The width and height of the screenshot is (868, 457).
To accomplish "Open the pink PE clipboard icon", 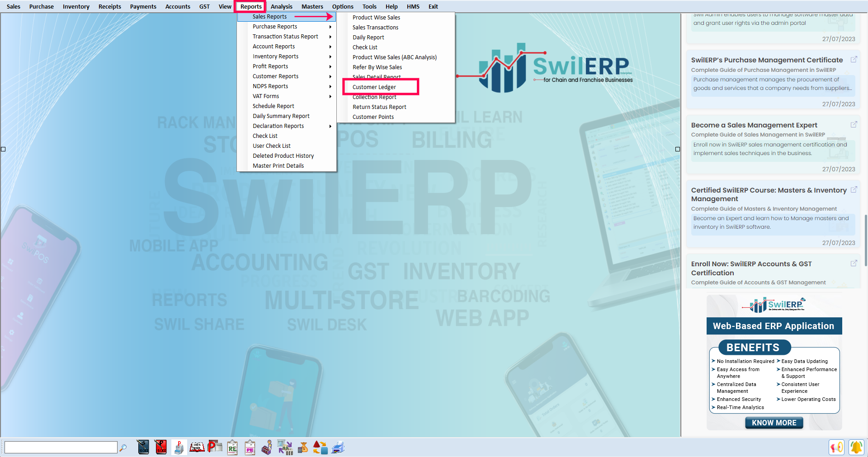I will tap(250, 447).
